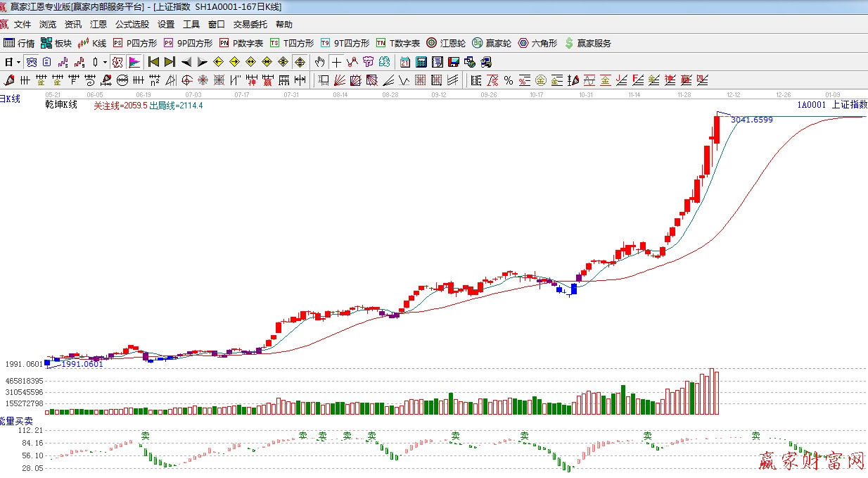This screenshot has width=868, height=478.
Task: Click the 3041.6599 high price label
Action: pos(751,120)
